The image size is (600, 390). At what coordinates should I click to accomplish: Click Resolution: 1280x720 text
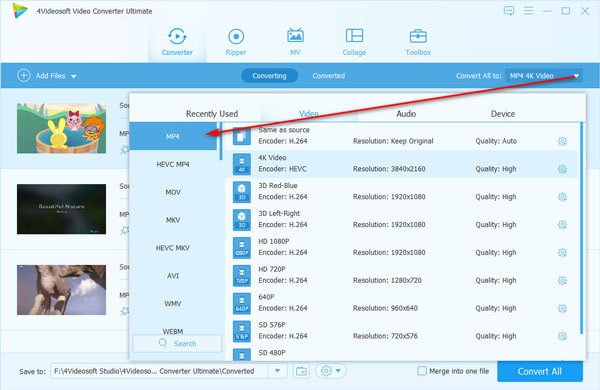(x=387, y=281)
